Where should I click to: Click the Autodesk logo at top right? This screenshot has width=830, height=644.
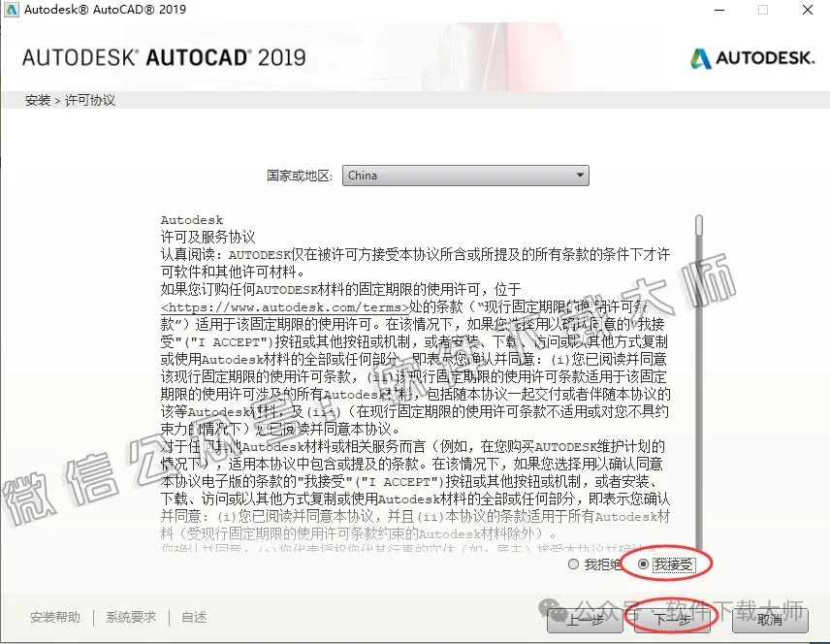click(x=752, y=58)
